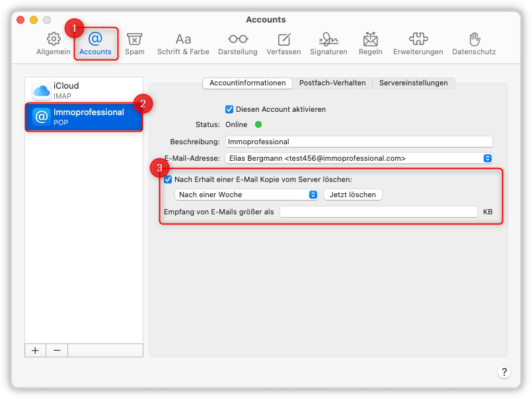This screenshot has height=399, width=532.
Task: Open the Verfassen compose settings
Action: click(284, 44)
